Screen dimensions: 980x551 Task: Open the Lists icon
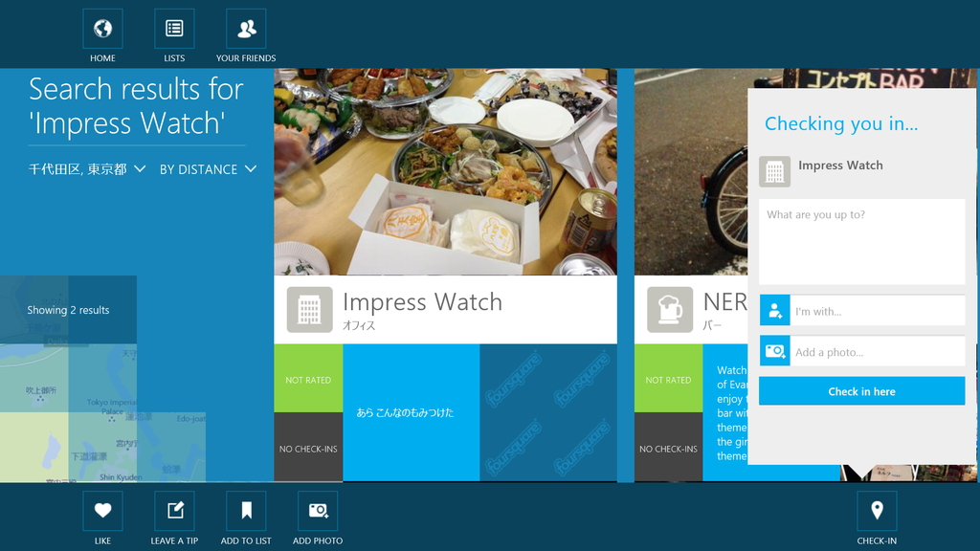point(174,29)
